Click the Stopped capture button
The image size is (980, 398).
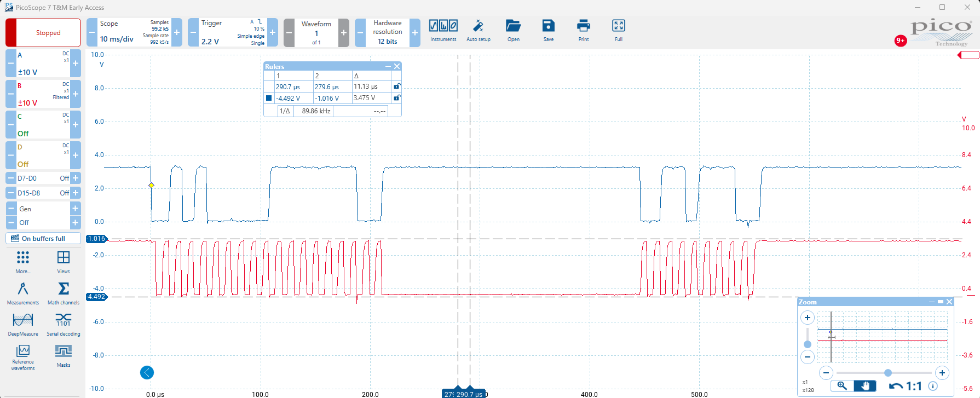click(x=43, y=33)
